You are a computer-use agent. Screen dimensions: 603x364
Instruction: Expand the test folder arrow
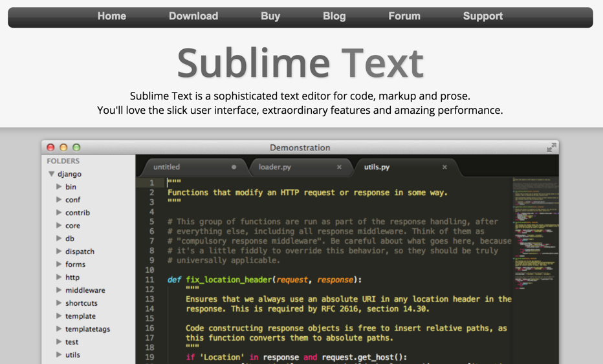point(59,342)
